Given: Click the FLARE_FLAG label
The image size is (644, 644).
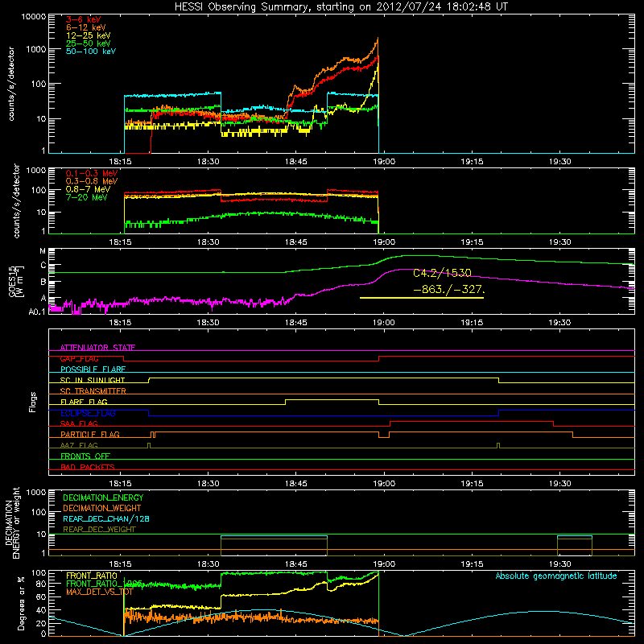Looking at the screenshot, I should [84, 402].
